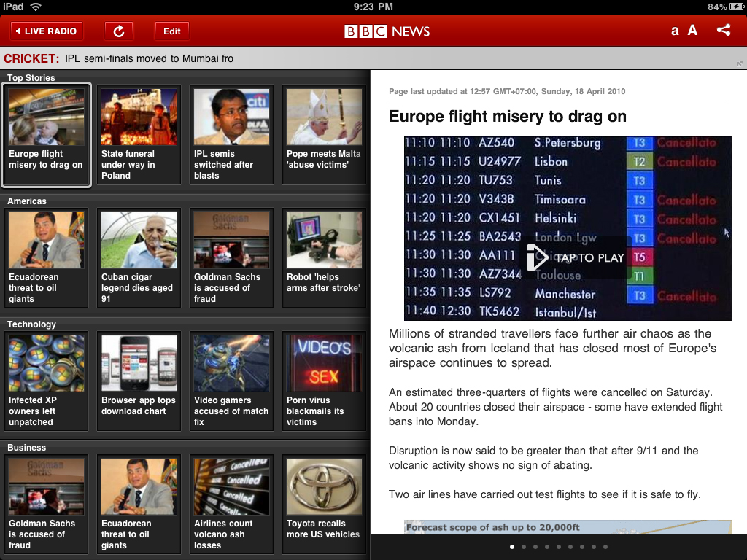
Task: Decrease text size with small 'a'
Action: (x=675, y=31)
